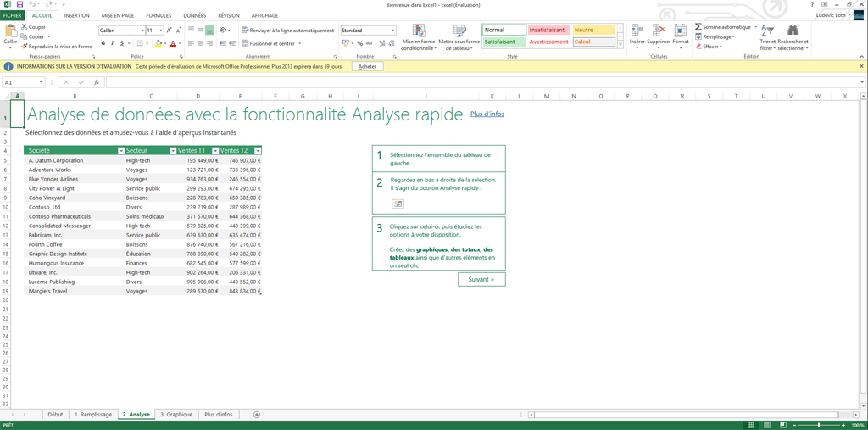Increase font size with the large A icon
The width and height of the screenshot is (868, 430).
pos(169,31)
